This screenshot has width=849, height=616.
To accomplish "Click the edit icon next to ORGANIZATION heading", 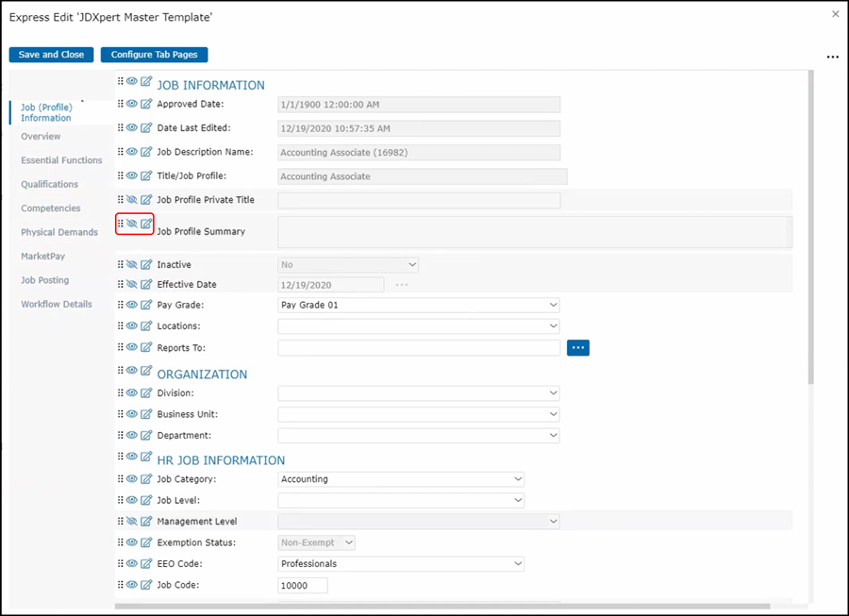I will (146, 371).
